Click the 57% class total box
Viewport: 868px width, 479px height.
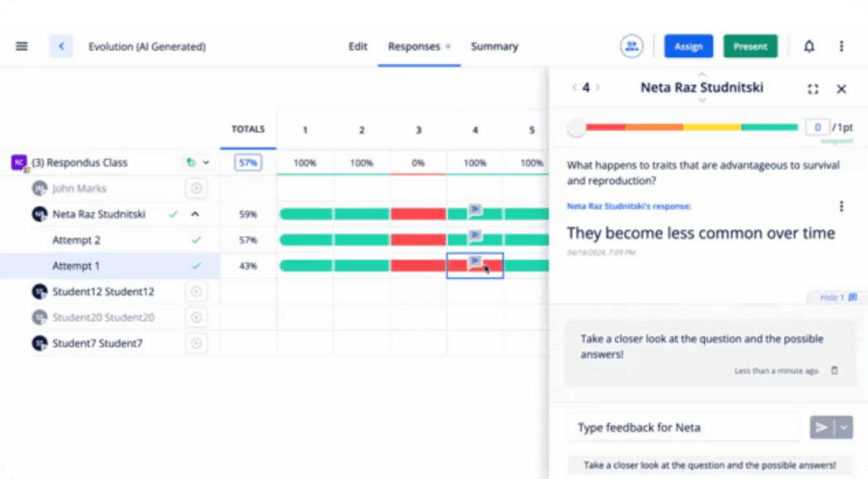pos(248,163)
